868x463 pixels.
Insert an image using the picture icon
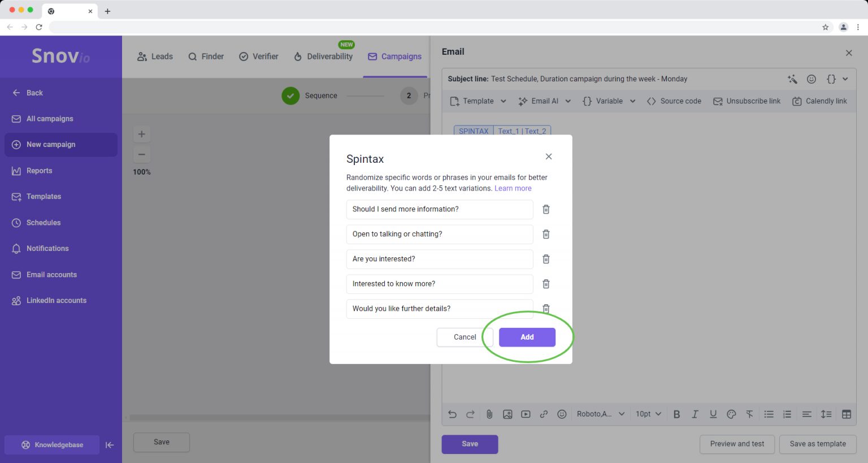(507, 414)
